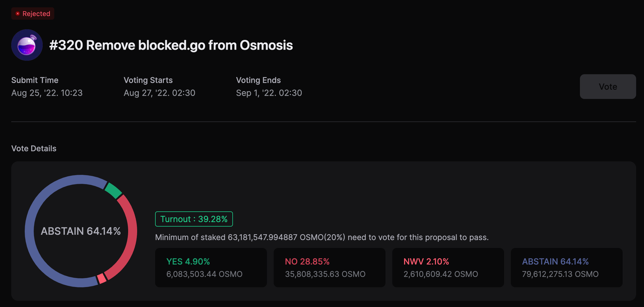Click the Osmosis flask logo icon

(27, 45)
